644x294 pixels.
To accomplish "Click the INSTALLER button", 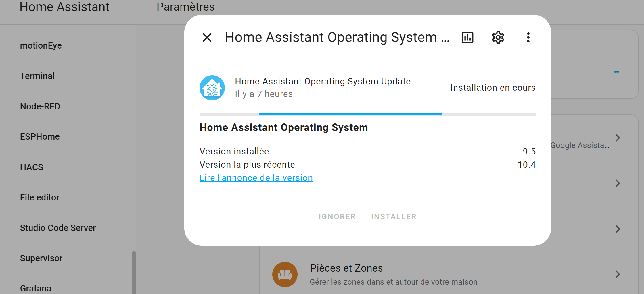I will point(394,216).
